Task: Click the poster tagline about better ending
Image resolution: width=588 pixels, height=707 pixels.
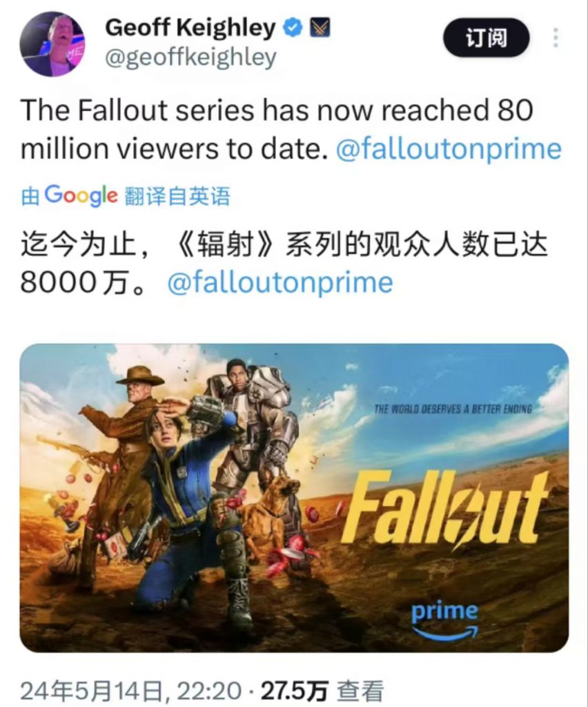Action: 453,409
